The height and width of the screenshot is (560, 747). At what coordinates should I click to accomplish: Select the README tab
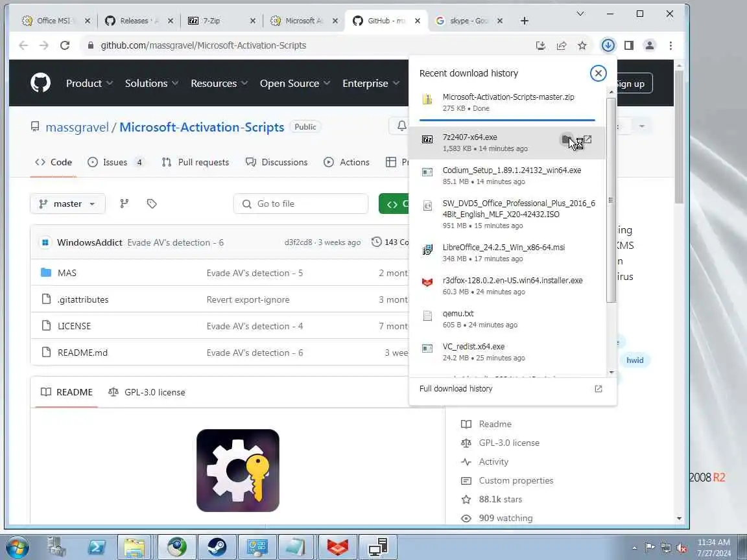point(67,392)
